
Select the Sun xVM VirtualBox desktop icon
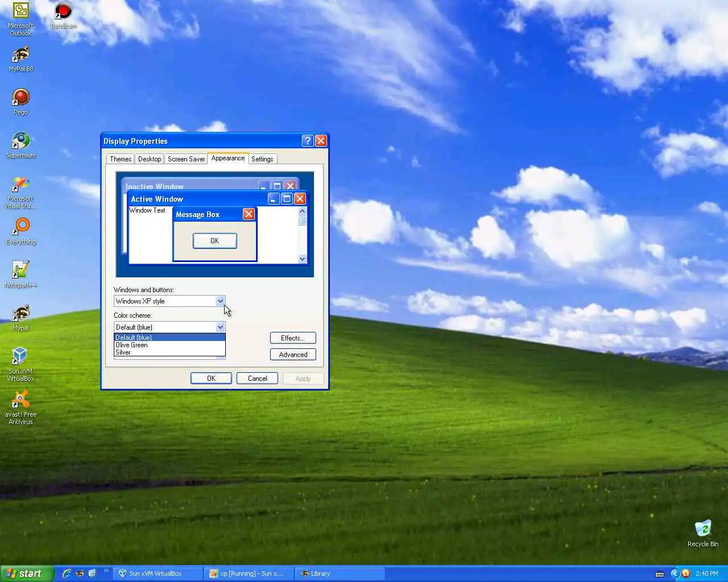(20, 365)
